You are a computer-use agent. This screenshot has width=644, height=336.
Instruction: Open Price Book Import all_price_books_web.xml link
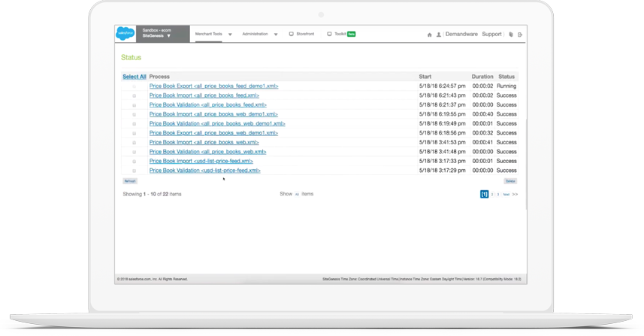coord(204,143)
